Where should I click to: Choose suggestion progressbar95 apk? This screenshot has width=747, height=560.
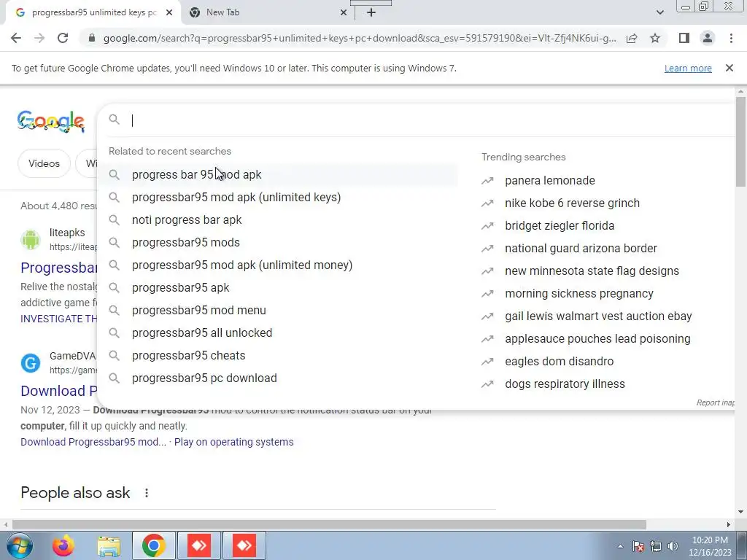click(277, 287)
